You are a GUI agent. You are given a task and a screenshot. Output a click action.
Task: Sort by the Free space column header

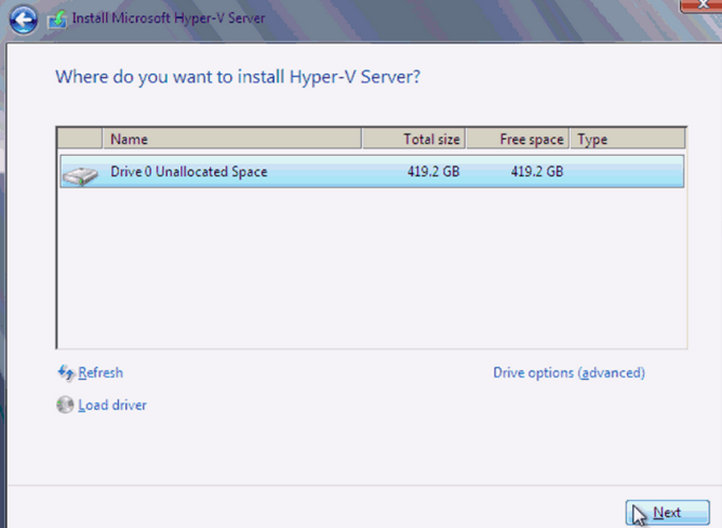518,139
